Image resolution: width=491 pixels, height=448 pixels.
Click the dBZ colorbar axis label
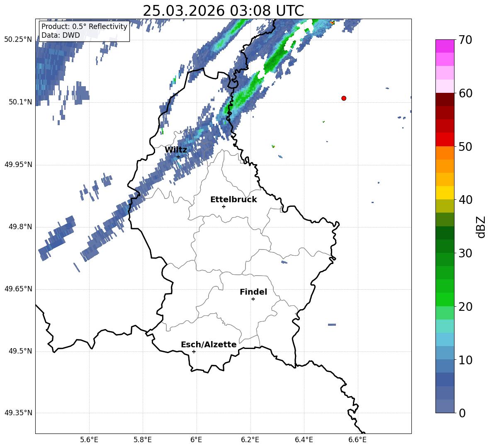pos(481,227)
